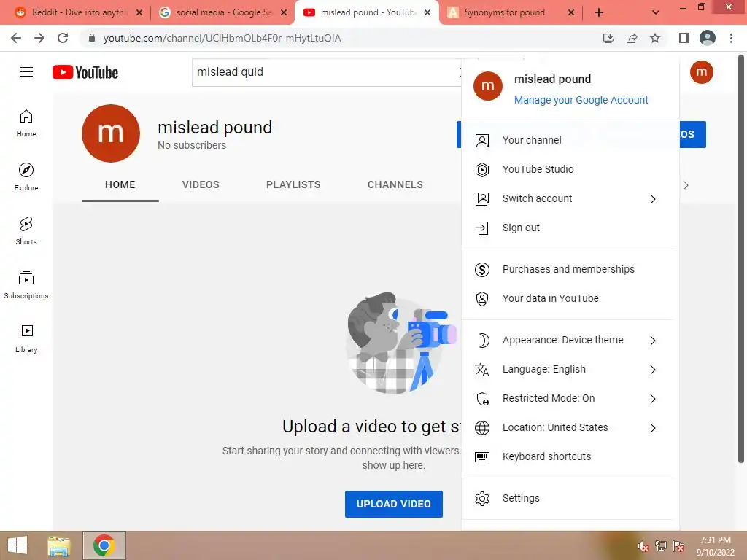Show more channel tabs with the right arrow
The width and height of the screenshot is (747, 560).
pos(686,185)
